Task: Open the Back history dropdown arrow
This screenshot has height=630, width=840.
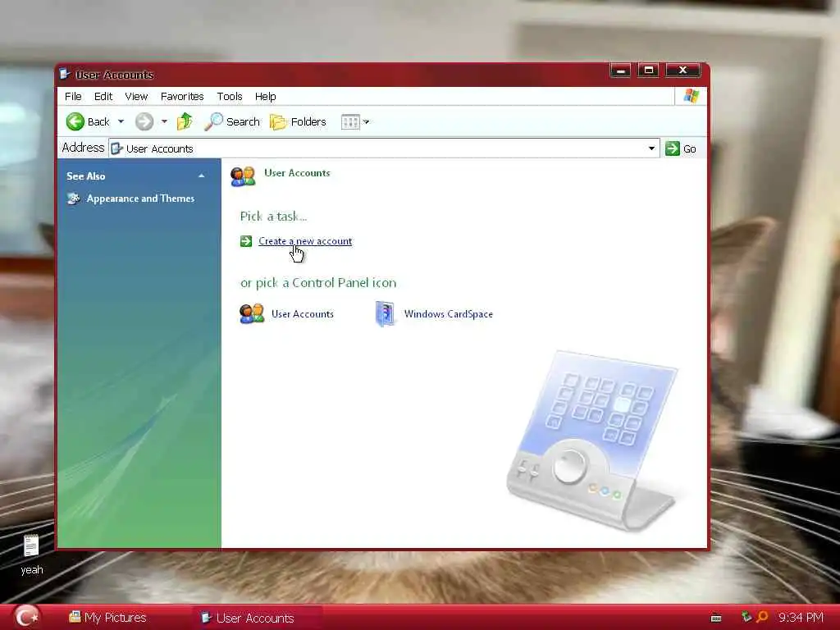Action: click(x=121, y=121)
